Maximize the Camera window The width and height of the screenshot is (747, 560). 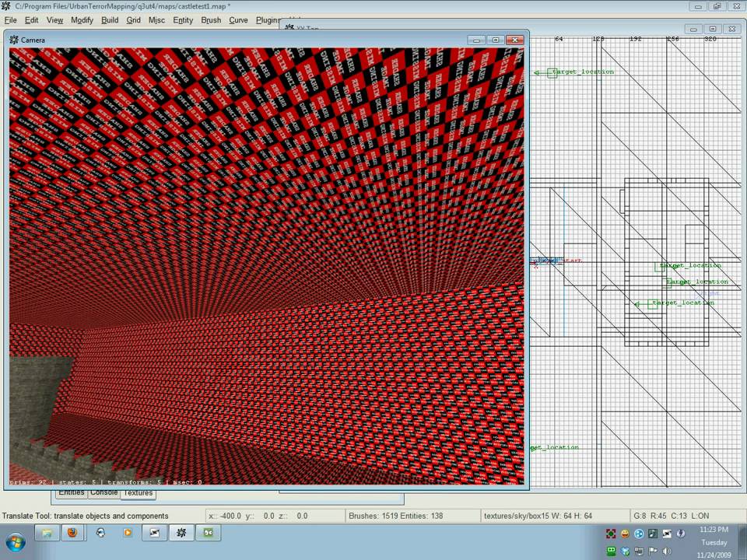(496, 40)
